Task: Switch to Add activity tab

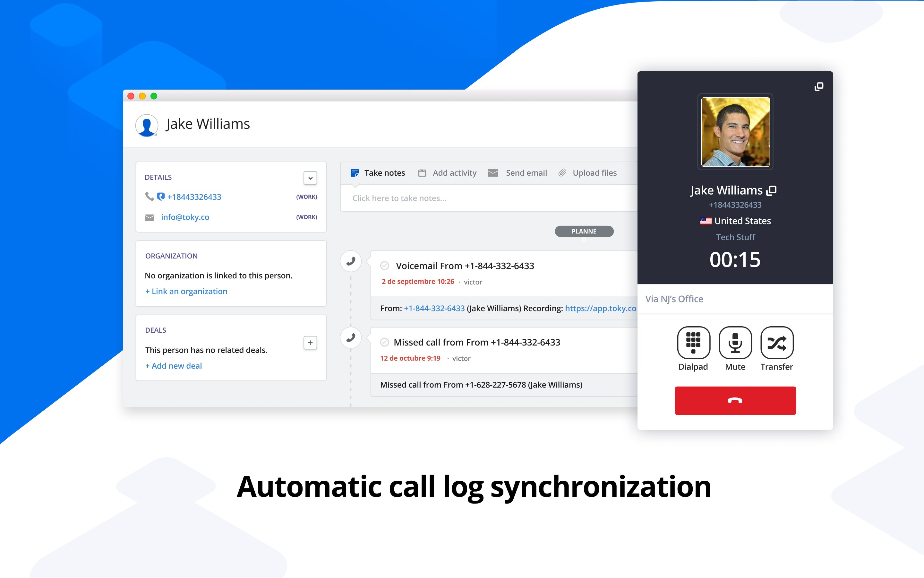Action: pos(447,173)
